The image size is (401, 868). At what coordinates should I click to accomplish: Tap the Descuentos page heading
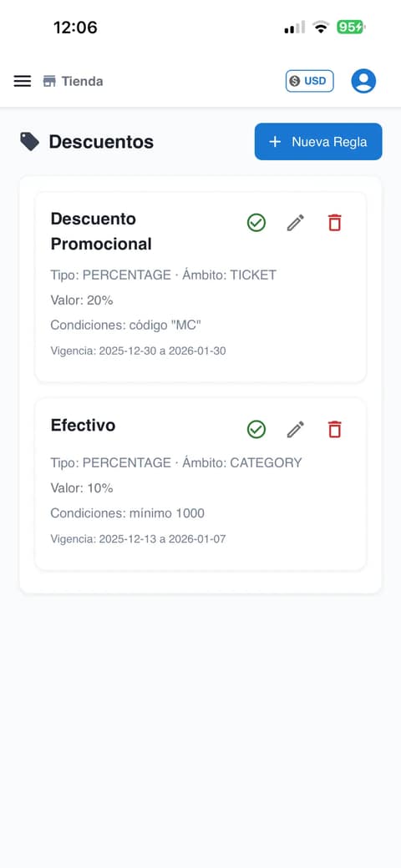pyautogui.click(x=101, y=142)
